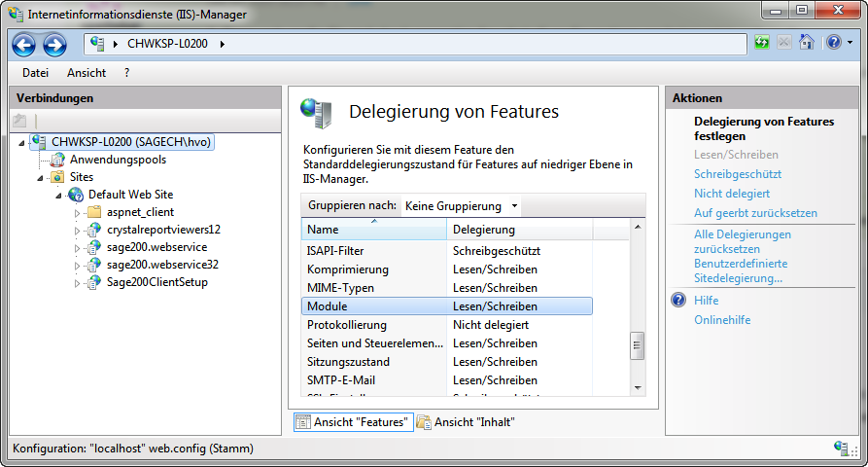Select the SMTP-E-Mail row
The image size is (868, 467).
pyautogui.click(x=447, y=380)
